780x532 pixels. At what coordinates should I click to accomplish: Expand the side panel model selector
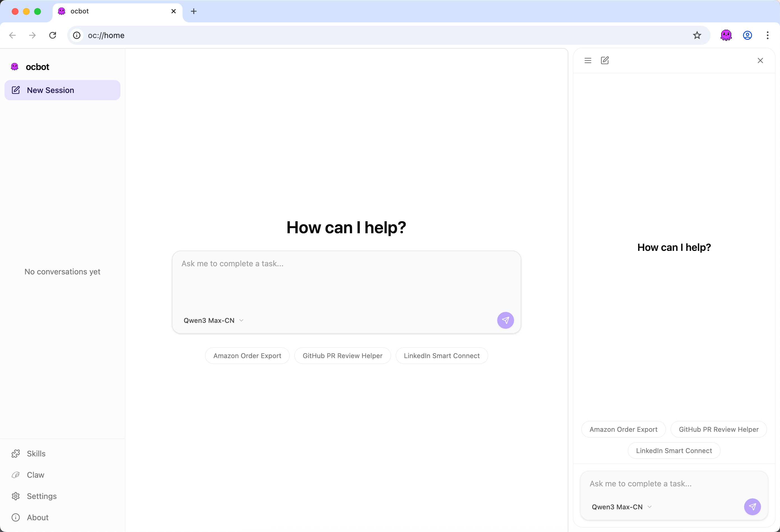(x=621, y=507)
